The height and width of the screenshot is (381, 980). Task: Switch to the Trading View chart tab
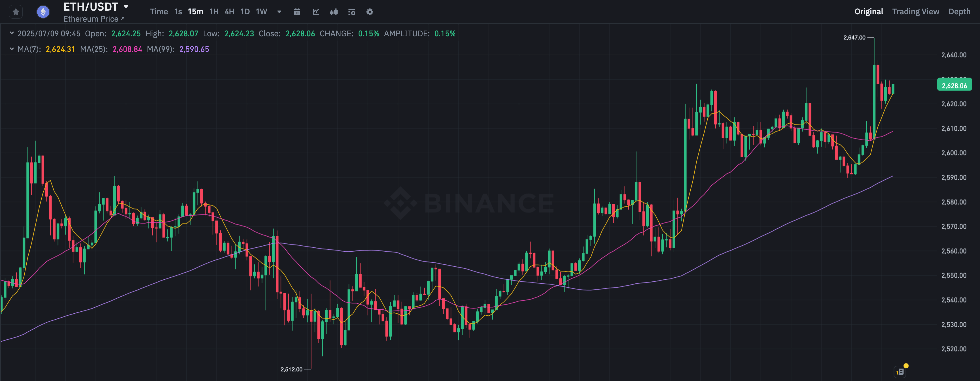pyautogui.click(x=915, y=12)
